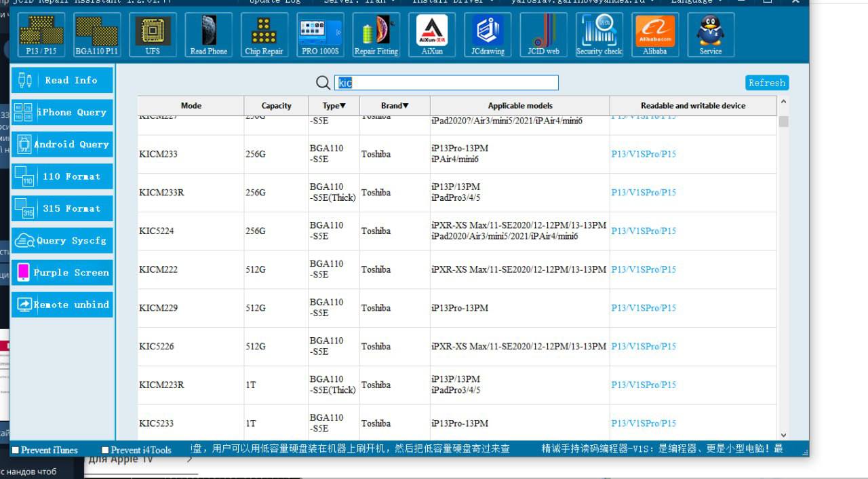Click the Read Info sidebar button

point(62,80)
